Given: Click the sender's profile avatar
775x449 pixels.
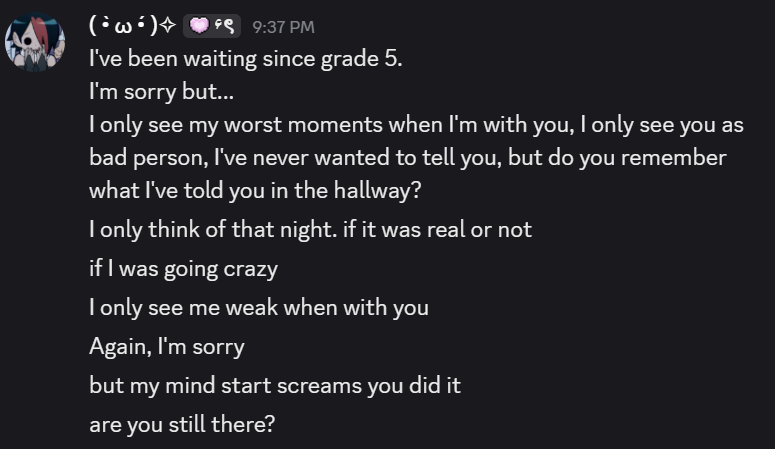Looking at the screenshot, I should click(x=36, y=42).
